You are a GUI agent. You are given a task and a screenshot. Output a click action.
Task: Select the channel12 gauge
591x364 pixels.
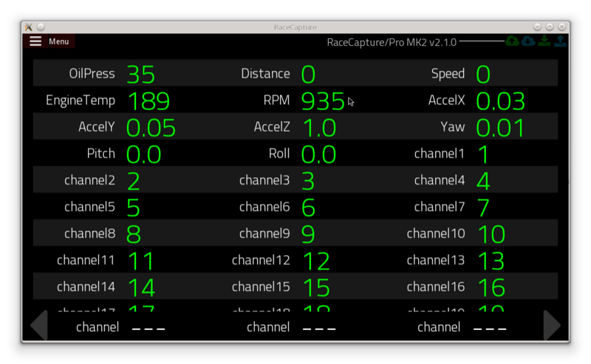pyautogui.click(x=295, y=261)
